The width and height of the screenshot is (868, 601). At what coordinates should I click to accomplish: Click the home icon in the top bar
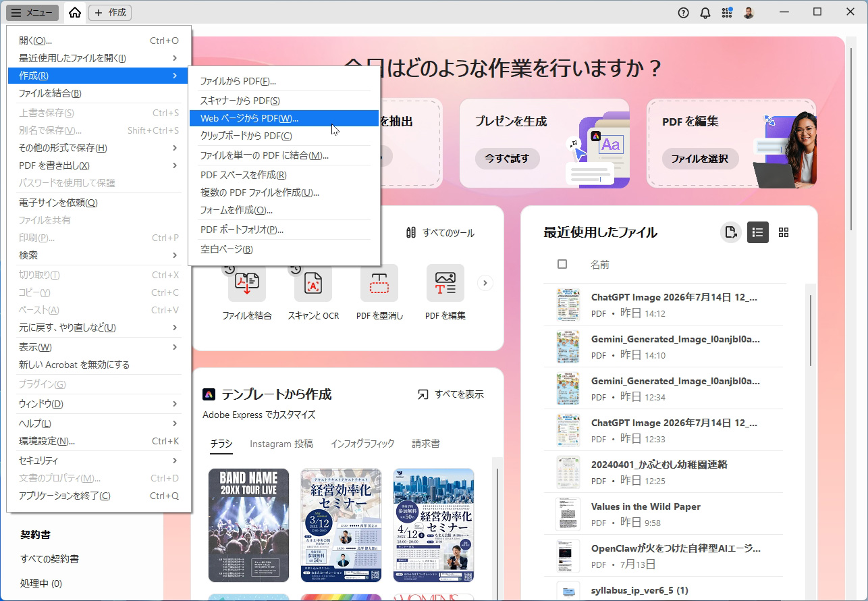click(75, 12)
